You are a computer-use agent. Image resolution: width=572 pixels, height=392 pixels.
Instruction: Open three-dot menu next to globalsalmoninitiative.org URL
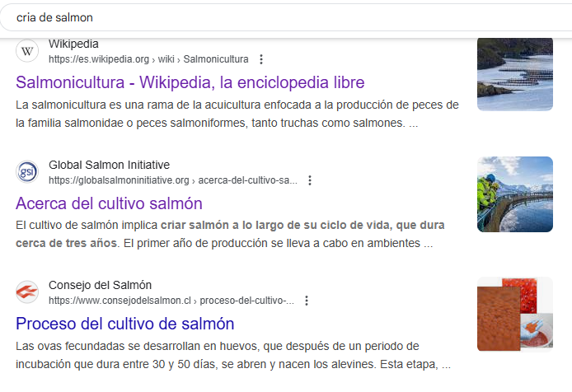(310, 180)
